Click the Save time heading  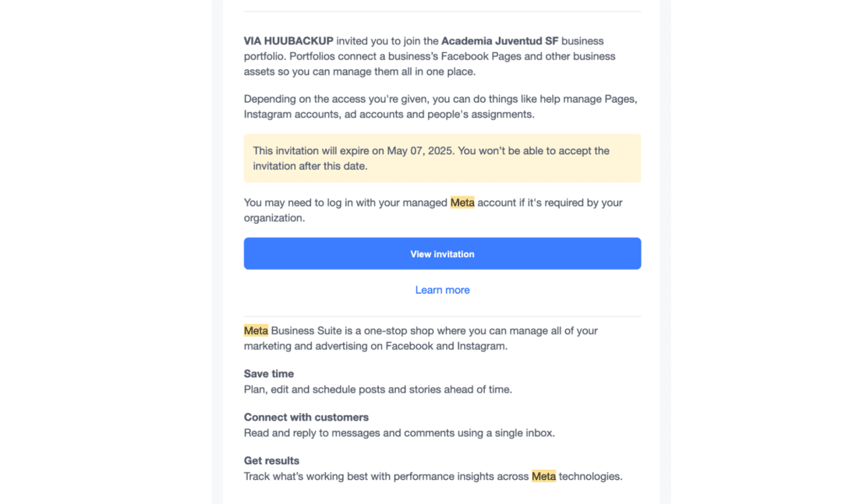point(269,374)
